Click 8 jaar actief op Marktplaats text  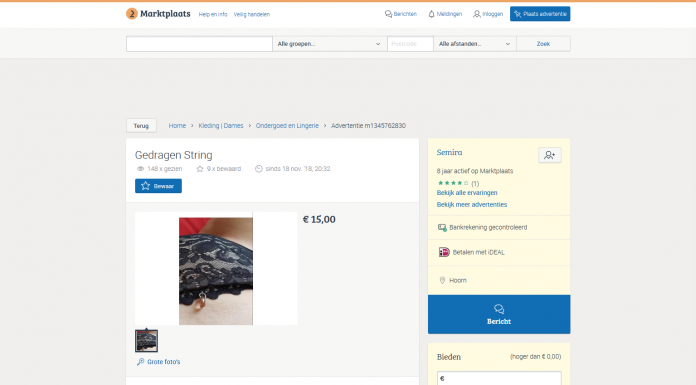[x=475, y=171]
